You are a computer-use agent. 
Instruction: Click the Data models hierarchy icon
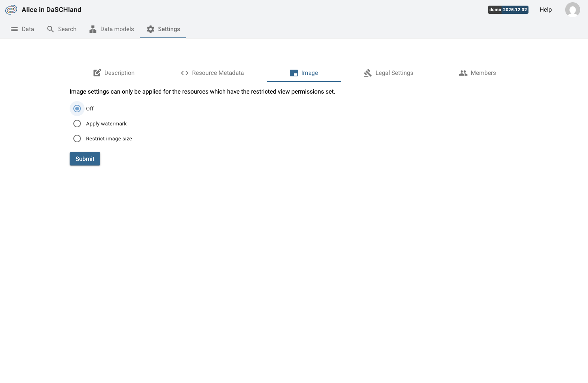[93, 29]
